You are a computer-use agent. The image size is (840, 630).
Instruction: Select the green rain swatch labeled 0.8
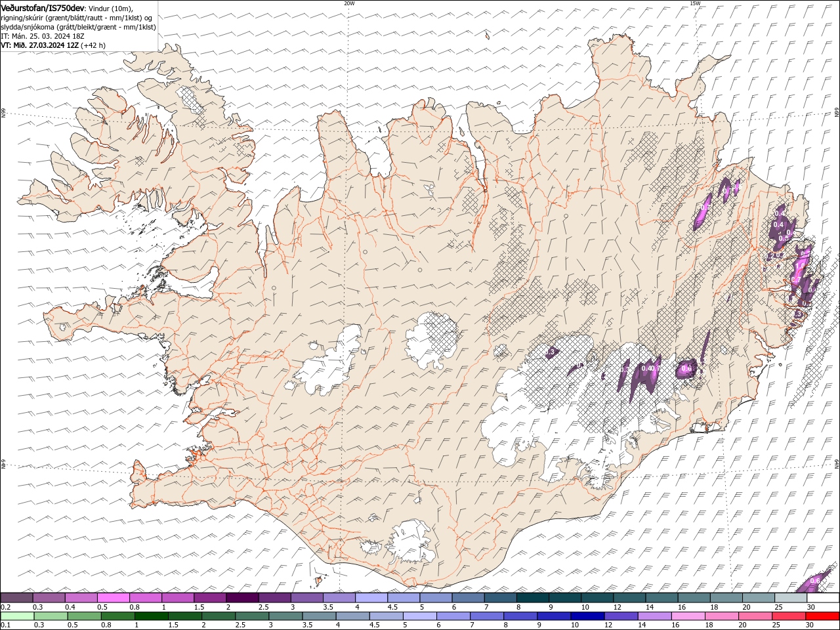(x=117, y=616)
